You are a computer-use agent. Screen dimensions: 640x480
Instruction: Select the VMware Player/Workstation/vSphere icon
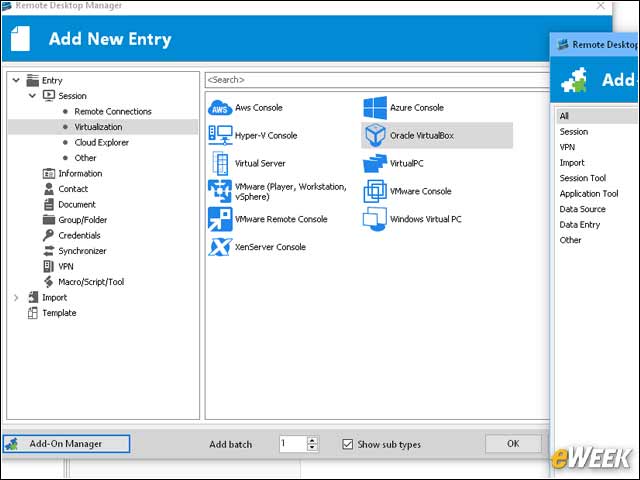tap(220, 191)
